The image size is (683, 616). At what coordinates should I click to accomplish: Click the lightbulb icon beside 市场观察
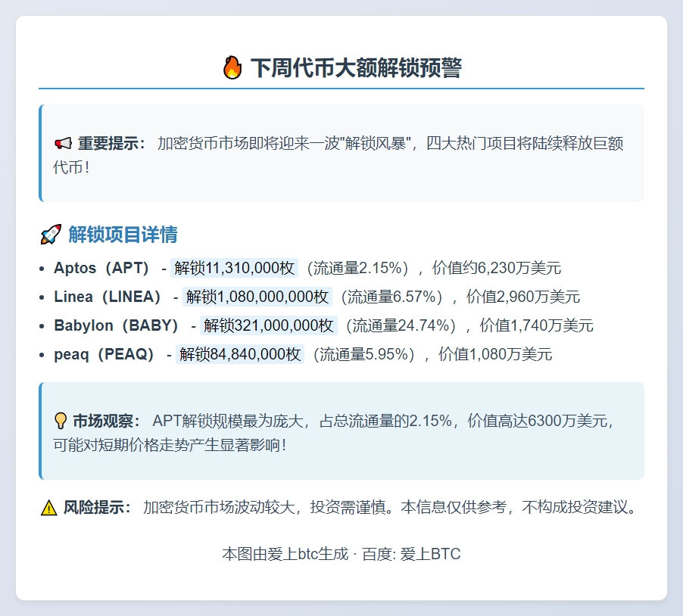click(x=61, y=421)
